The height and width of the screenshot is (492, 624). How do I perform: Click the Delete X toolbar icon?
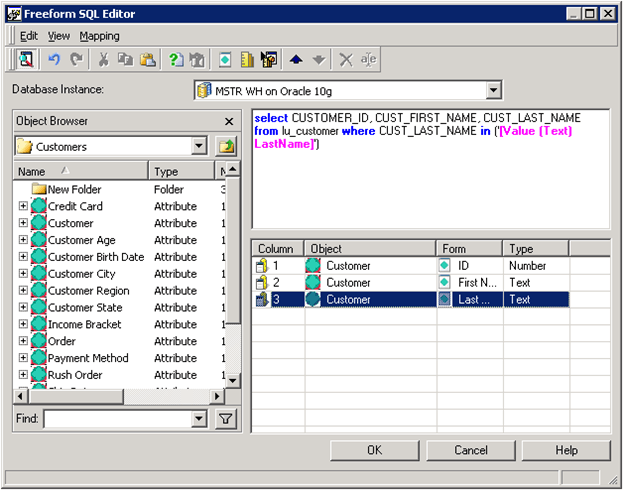click(x=346, y=60)
